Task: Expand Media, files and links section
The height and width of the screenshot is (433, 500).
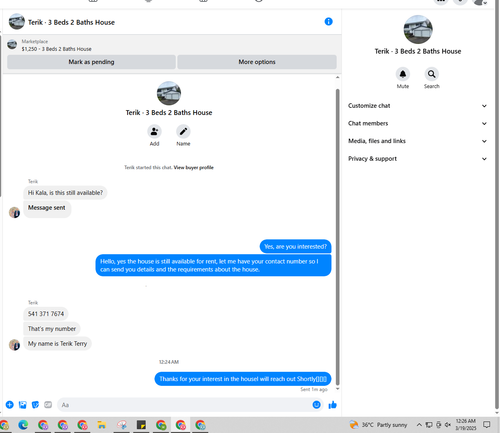Action: click(x=418, y=141)
